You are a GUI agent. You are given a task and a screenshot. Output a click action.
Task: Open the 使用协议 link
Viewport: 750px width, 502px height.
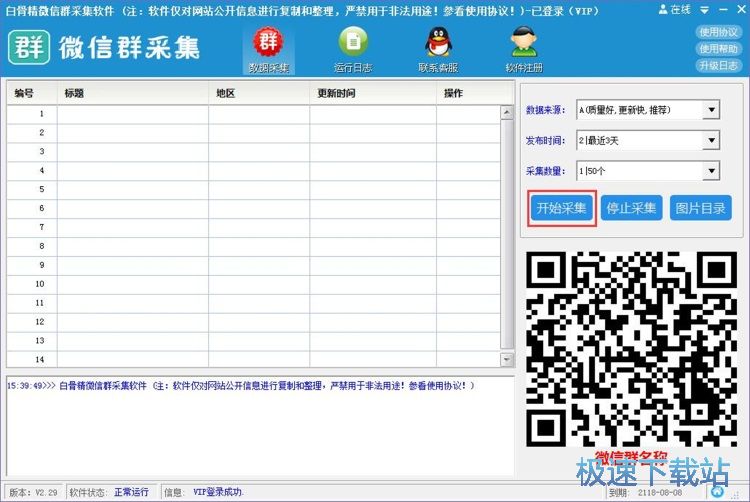tap(718, 32)
